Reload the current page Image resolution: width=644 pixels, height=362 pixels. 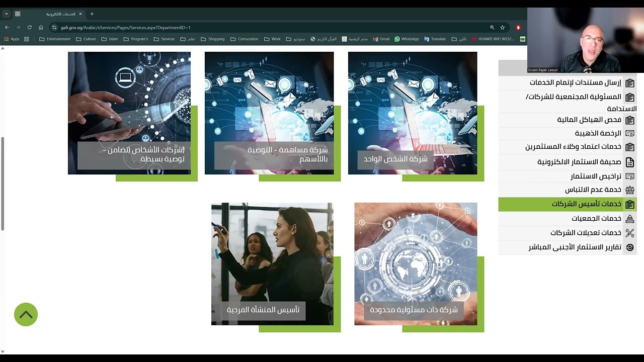point(30,27)
